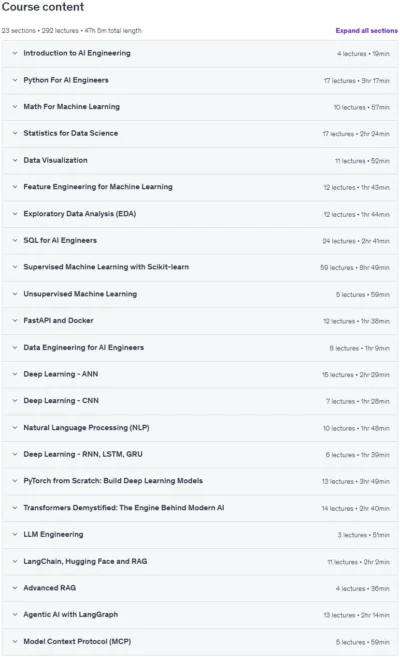
Task: Expand the Model Context Protocol (MCP) chevron
Action: click(x=15, y=641)
